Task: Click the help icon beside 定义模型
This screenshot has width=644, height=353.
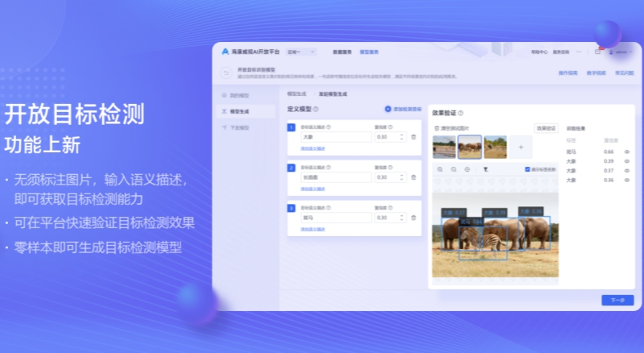Action: 316,109
